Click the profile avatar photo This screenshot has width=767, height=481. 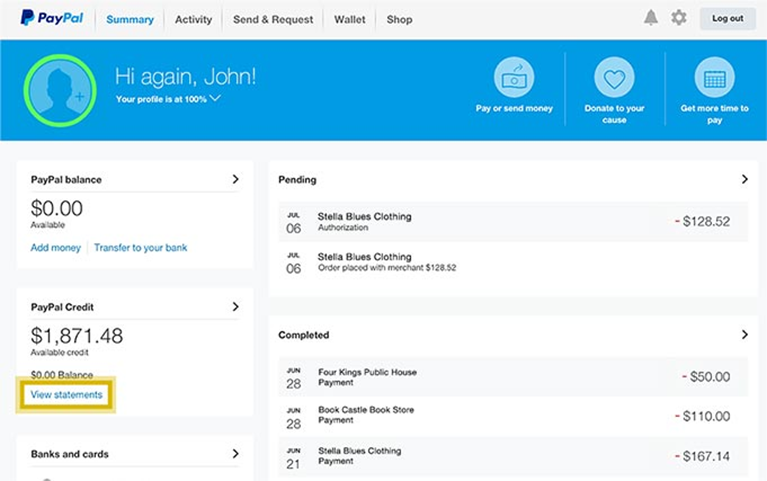click(60, 89)
